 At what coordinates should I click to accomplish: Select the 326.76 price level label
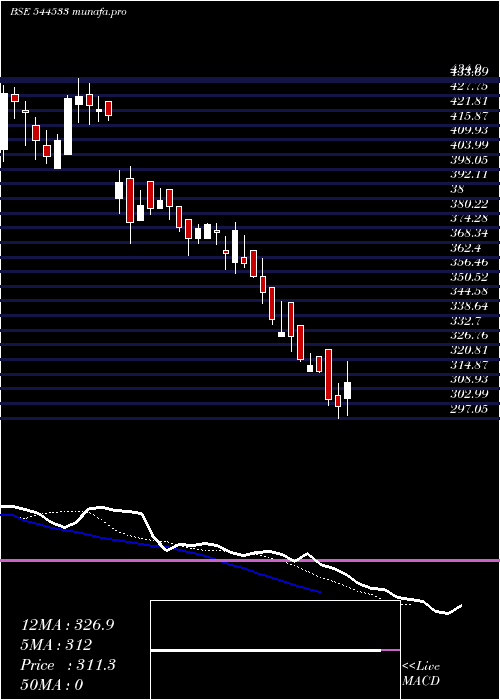469,335
